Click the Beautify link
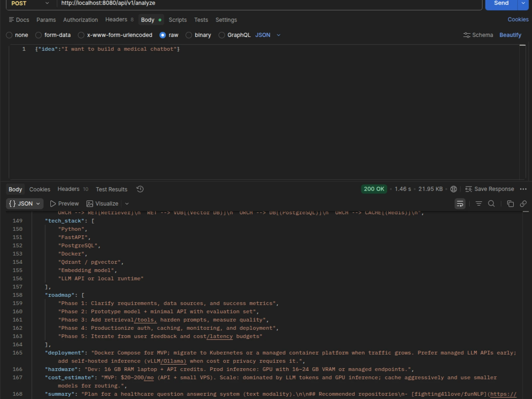532x399 pixels. (510, 35)
